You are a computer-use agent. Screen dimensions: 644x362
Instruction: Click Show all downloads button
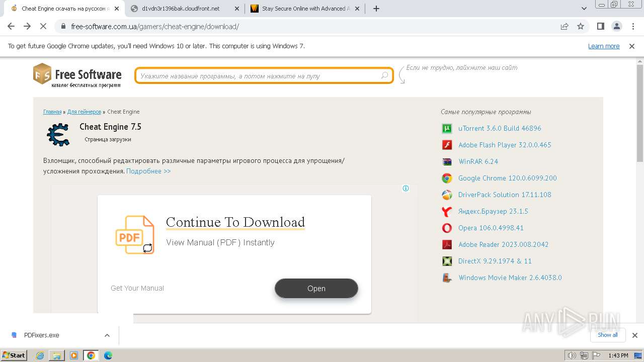(x=608, y=335)
